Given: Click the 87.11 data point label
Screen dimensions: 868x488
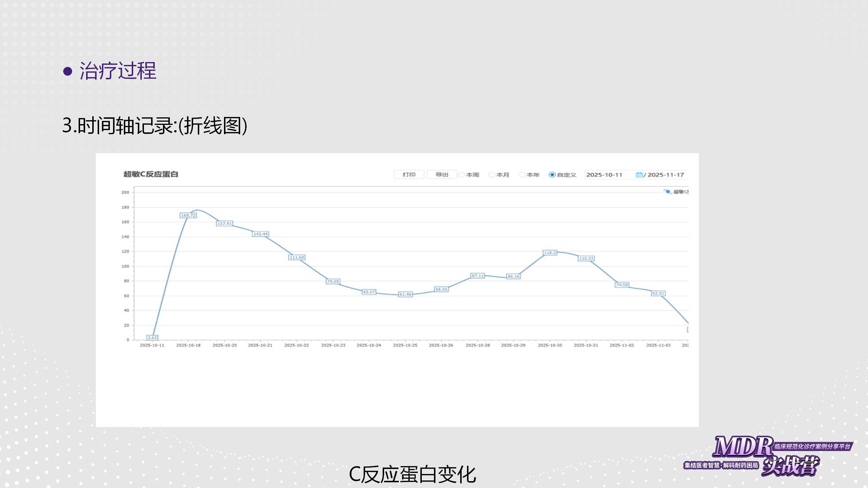Looking at the screenshot, I should pyautogui.click(x=477, y=276).
